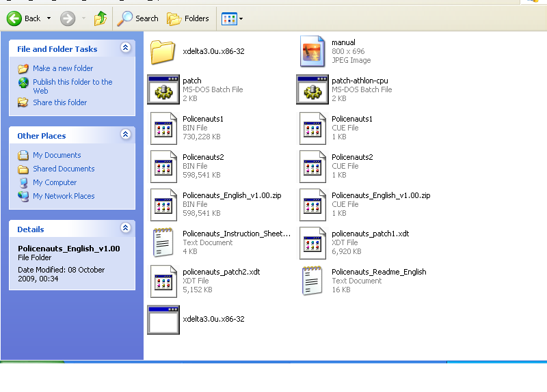Select the patch-athlon-cpu batch file icon

click(x=312, y=89)
